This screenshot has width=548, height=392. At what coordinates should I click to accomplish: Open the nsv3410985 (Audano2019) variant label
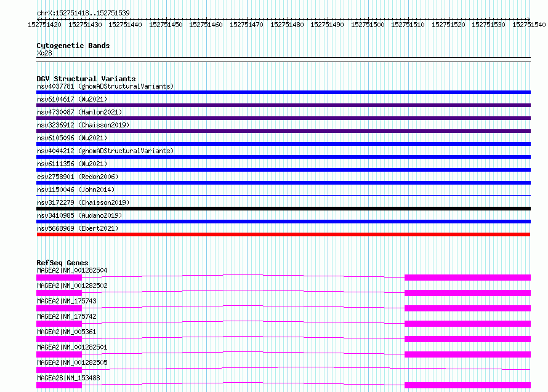pos(79,215)
